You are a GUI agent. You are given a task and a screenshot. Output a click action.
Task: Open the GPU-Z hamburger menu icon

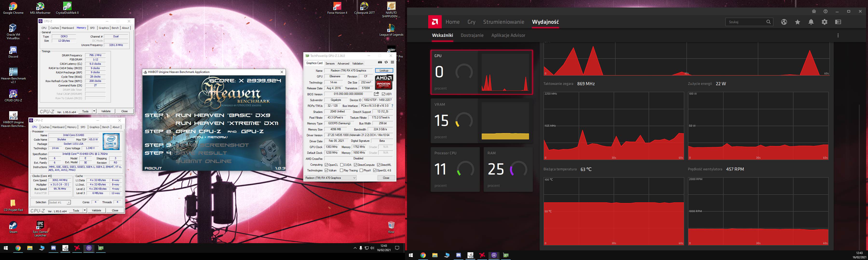392,62
